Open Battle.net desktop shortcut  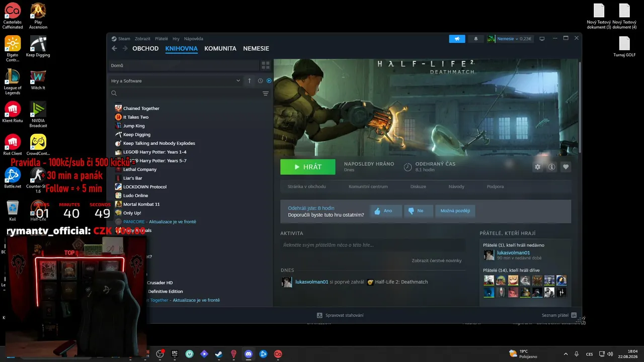point(13,177)
